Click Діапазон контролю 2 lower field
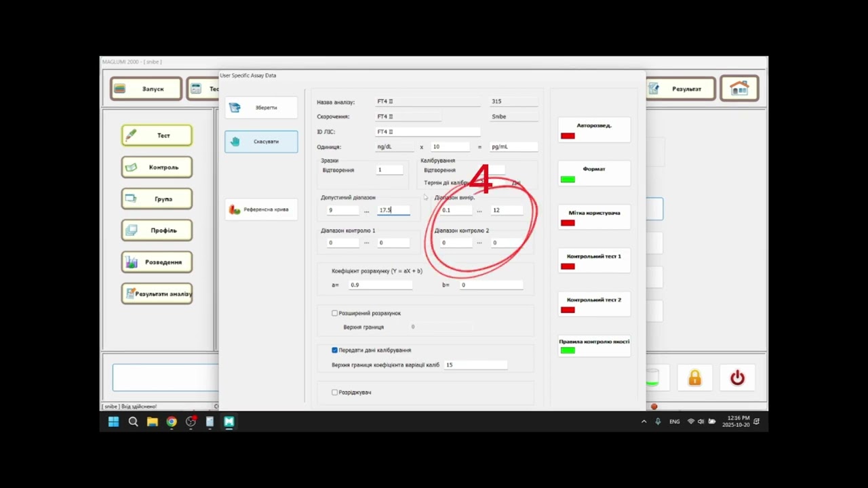The image size is (868, 488). point(456,243)
